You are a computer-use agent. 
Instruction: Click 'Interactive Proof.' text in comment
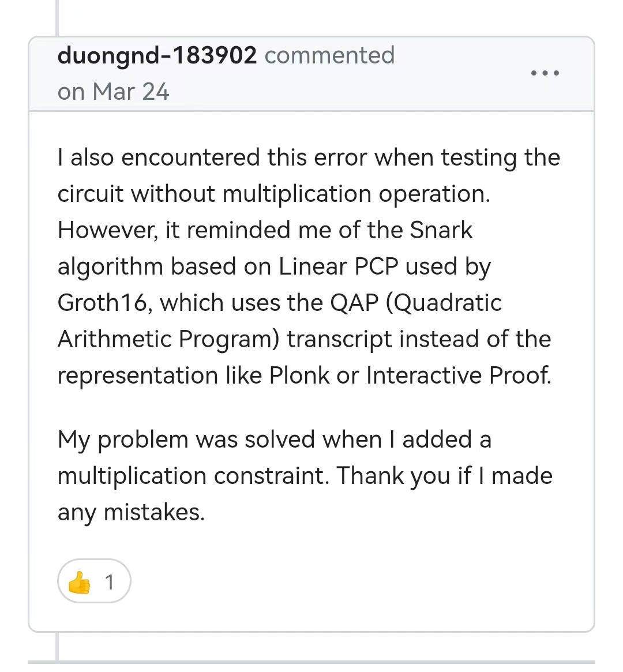pos(459,376)
